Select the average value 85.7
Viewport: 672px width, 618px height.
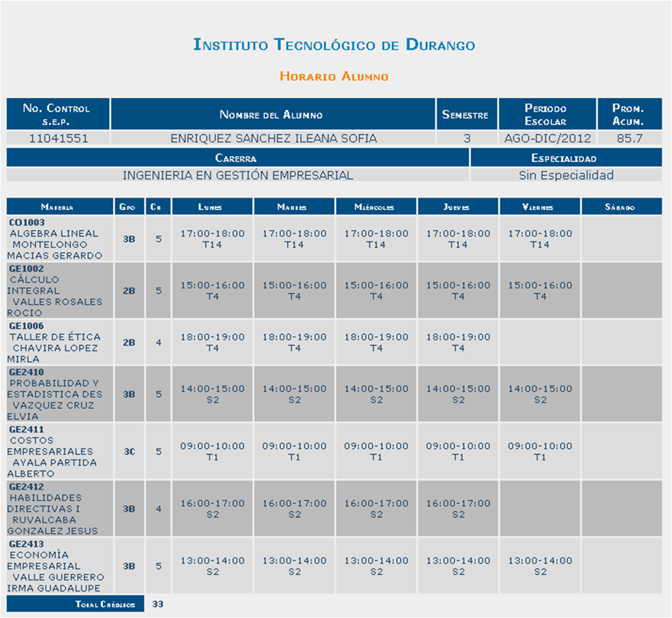click(630, 138)
